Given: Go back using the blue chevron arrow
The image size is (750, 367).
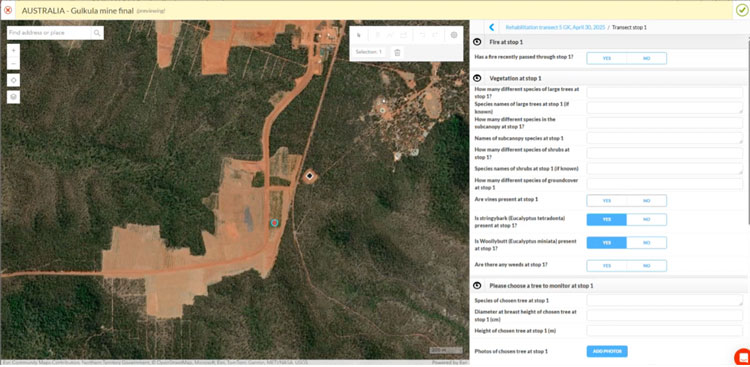Looking at the screenshot, I should tap(492, 28).
